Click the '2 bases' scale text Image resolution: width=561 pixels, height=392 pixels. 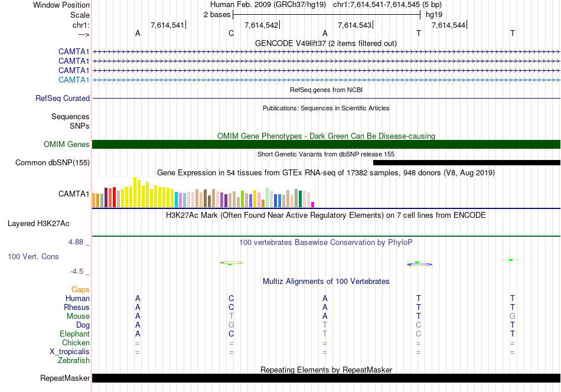217,15
